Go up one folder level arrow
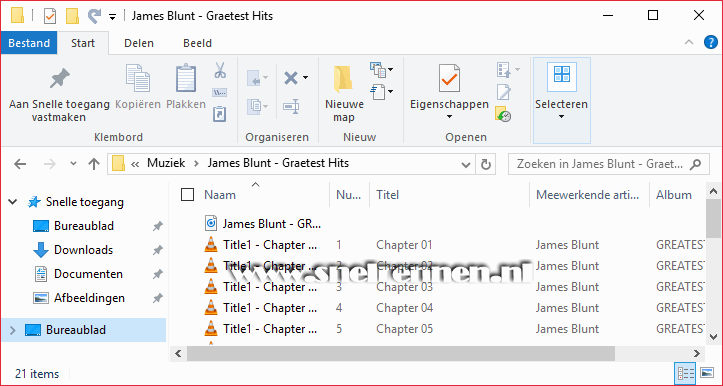The width and height of the screenshot is (723, 386). [94, 164]
